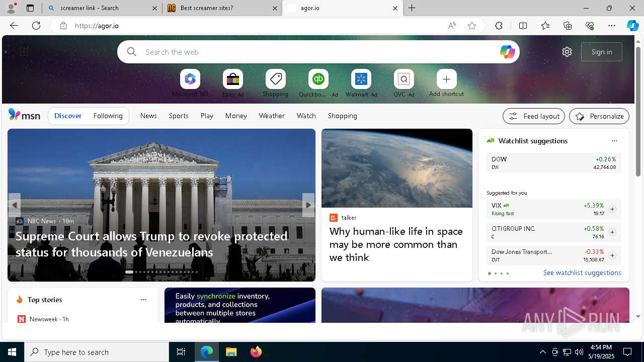Screen dimensions: 644x362
Task: Open Read aloud in address bar
Action: 452,26
